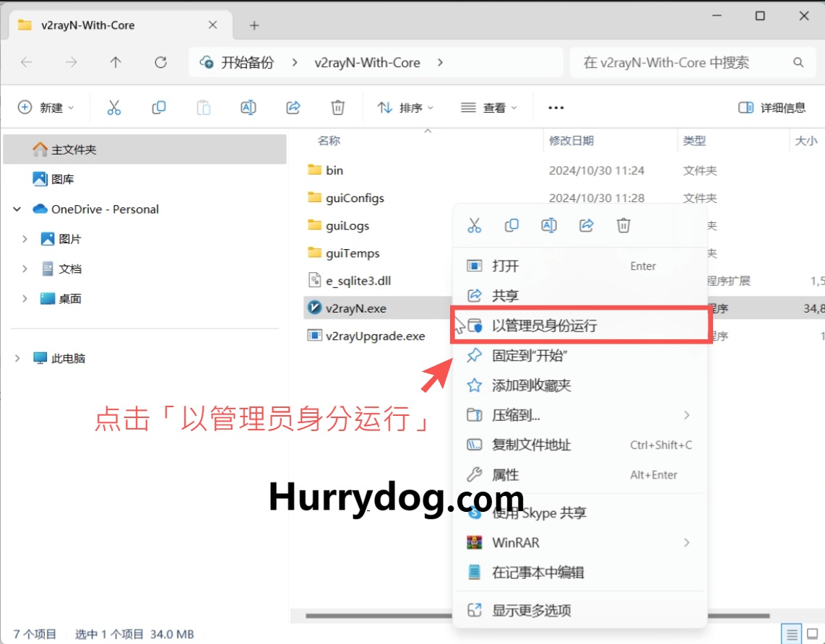Click the cut icon in the context menu
Viewport: 825px width, 644px height.
click(x=474, y=225)
